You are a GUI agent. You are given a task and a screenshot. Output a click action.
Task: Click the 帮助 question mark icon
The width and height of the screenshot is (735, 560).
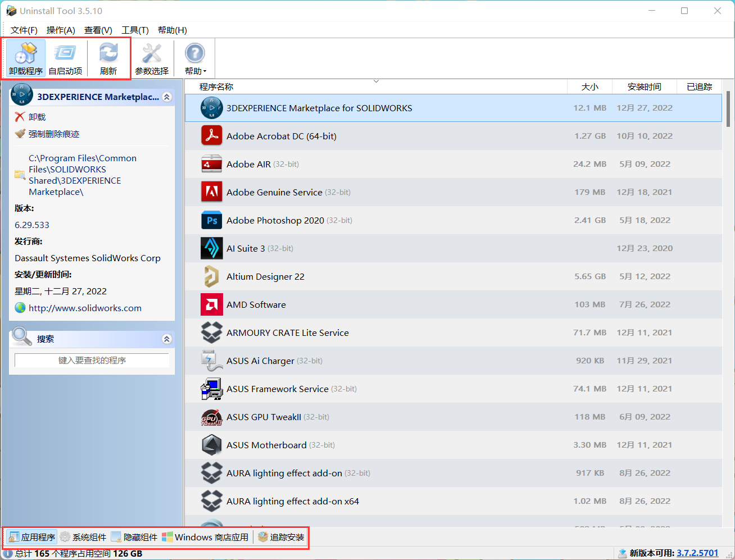point(194,52)
